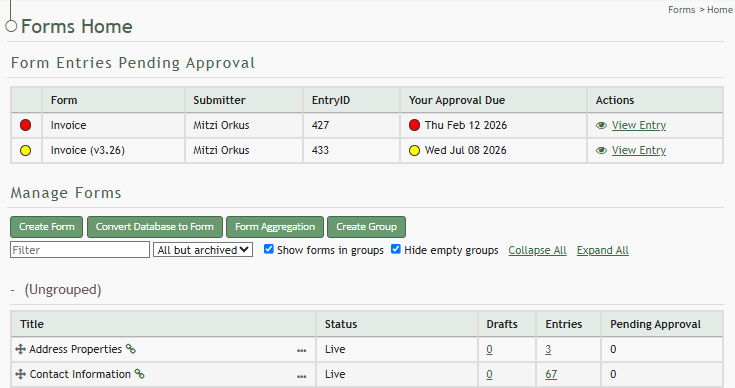Click Create Group button
735x388 pixels.
coord(367,227)
